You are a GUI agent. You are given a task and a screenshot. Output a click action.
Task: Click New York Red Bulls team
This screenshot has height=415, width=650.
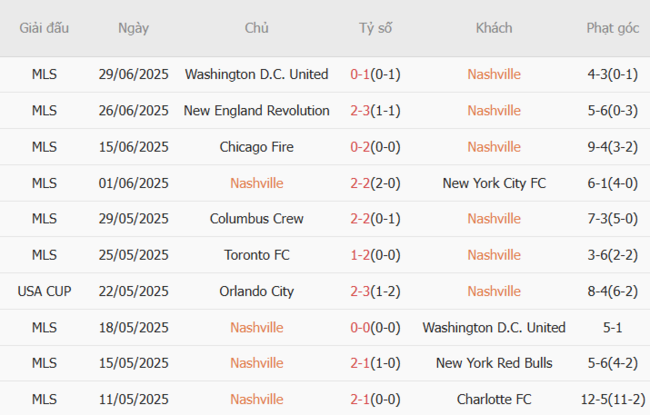(x=494, y=363)
